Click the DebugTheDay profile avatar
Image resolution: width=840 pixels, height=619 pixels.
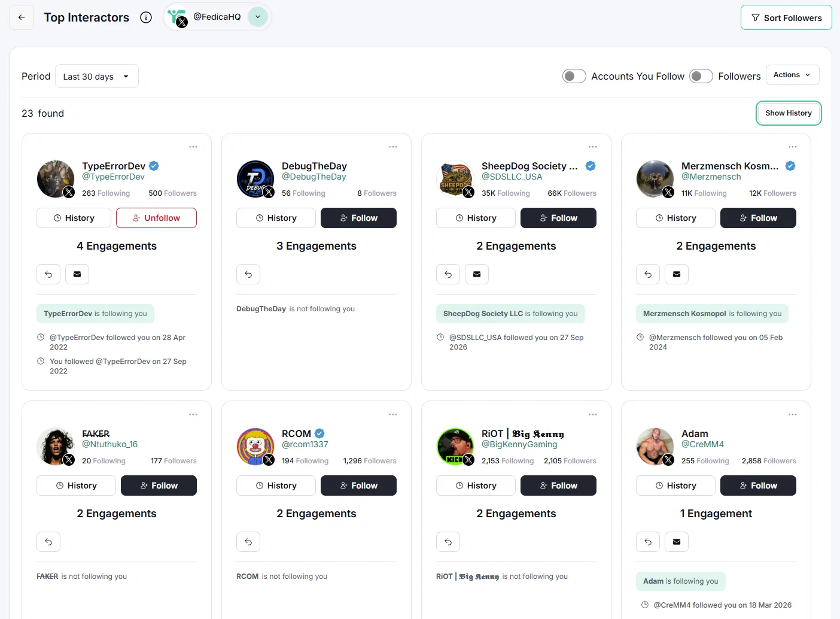click(255, 178)
